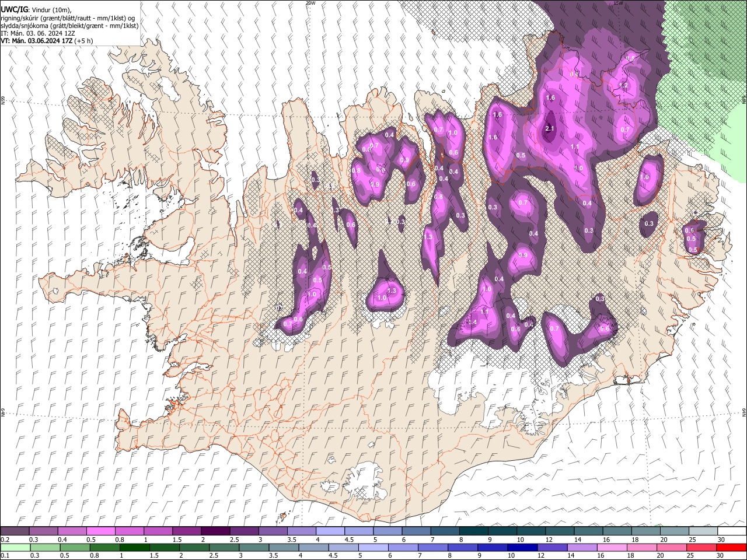Click the '2.5' label on the snow scale
747x560 pixels.
234,540
